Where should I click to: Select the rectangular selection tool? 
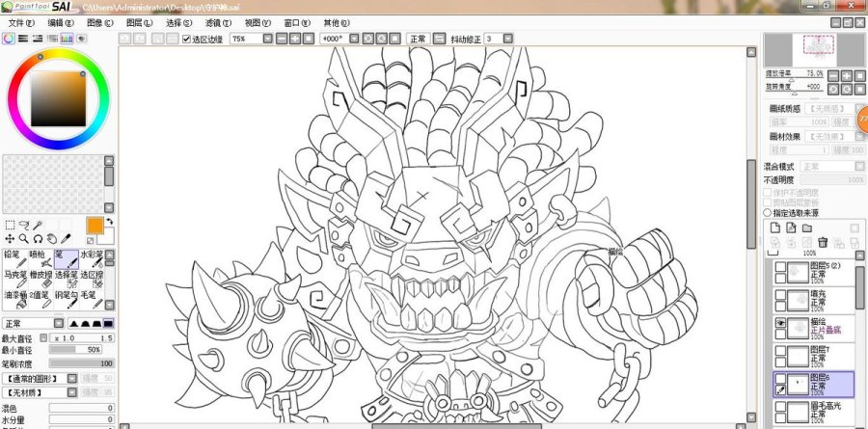tap(10, 225)
